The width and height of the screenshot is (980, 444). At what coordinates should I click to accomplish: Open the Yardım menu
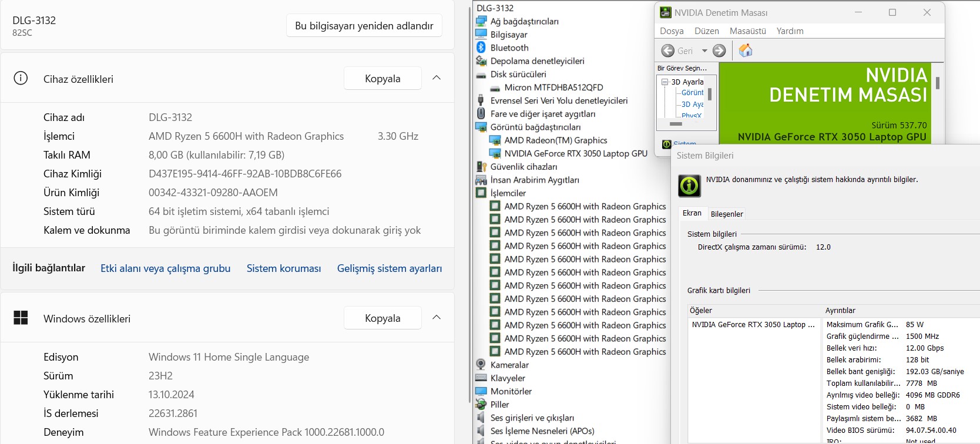pyautogui.click(x=790, y=31)
